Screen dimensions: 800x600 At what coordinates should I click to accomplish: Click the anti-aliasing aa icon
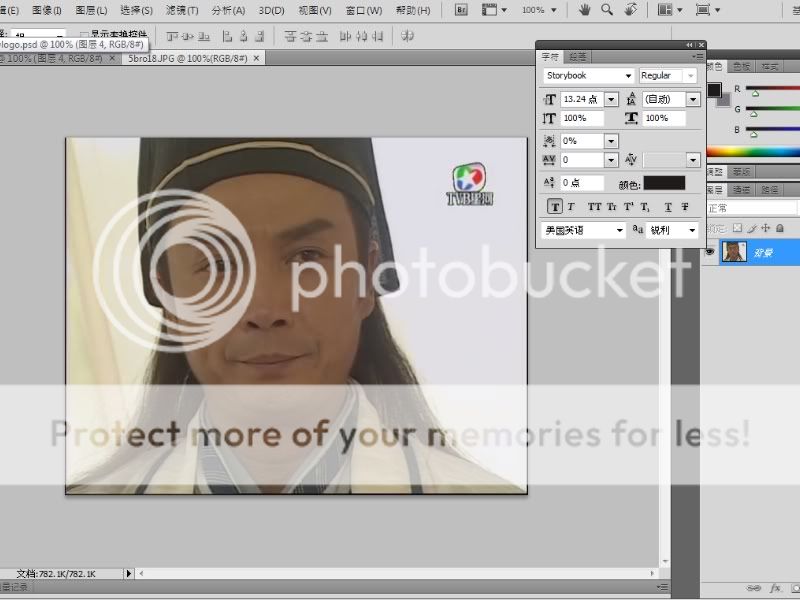638,230
